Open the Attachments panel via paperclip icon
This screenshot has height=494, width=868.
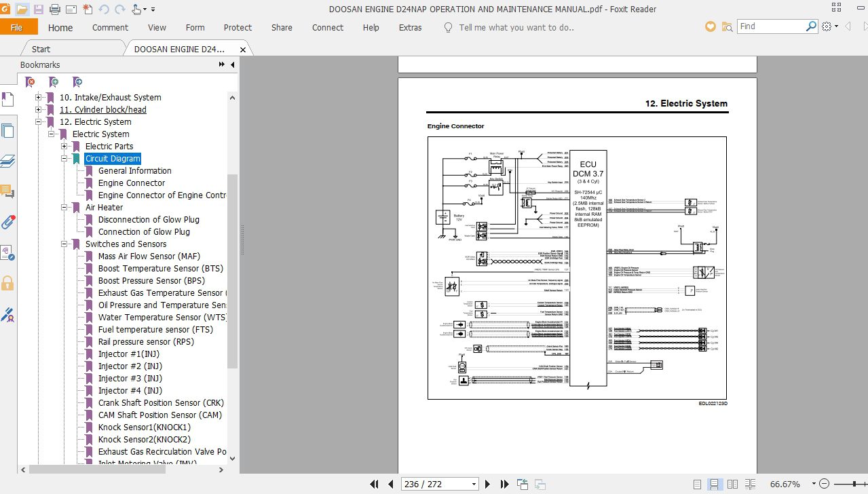click(9, 222)
